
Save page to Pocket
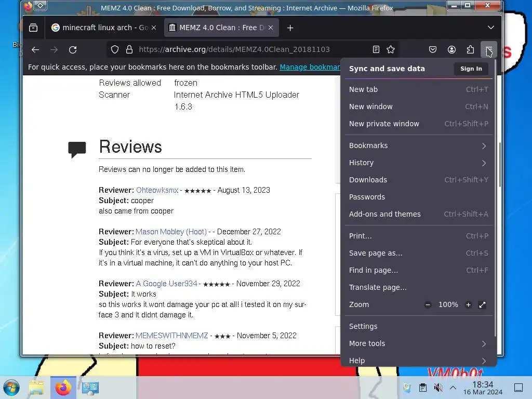[x=433, y=49]
